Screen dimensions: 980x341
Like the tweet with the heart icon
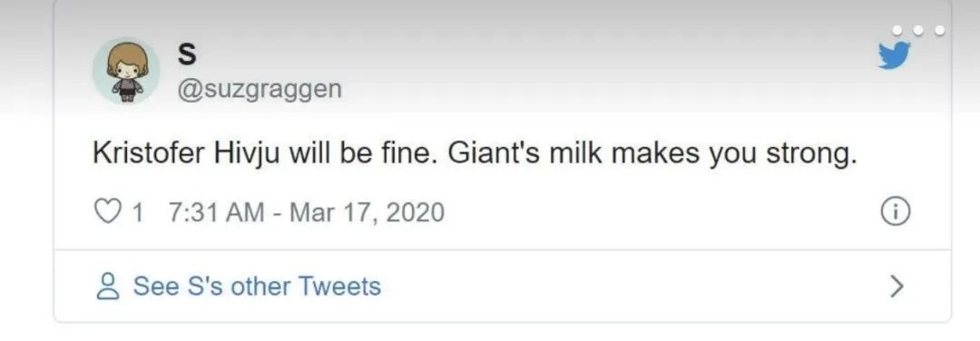(105, 212)
